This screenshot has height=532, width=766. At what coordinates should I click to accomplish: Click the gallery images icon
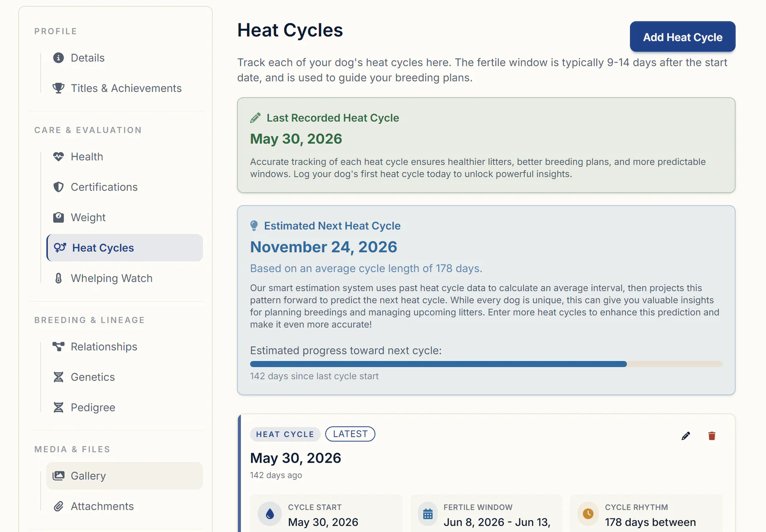click(58, 476)
